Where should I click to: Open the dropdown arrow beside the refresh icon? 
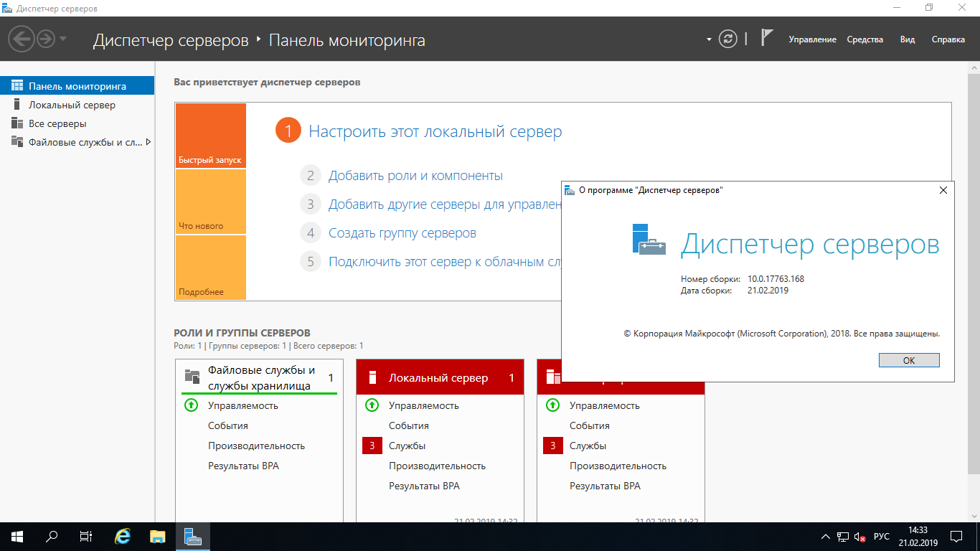click(x=709, y=39)
